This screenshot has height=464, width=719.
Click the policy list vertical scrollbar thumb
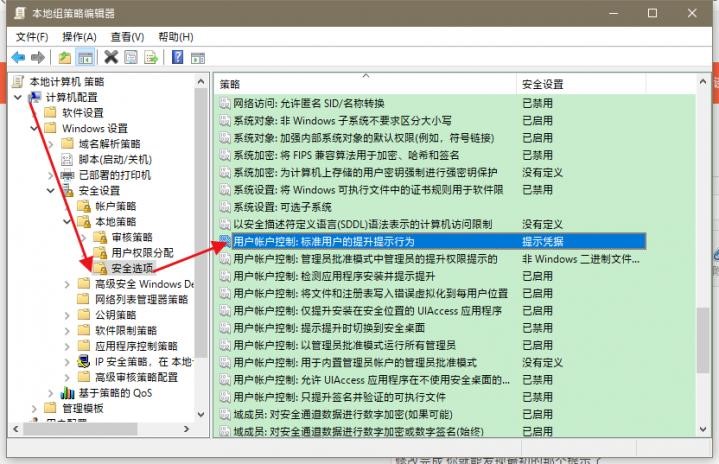click(702, 340)
